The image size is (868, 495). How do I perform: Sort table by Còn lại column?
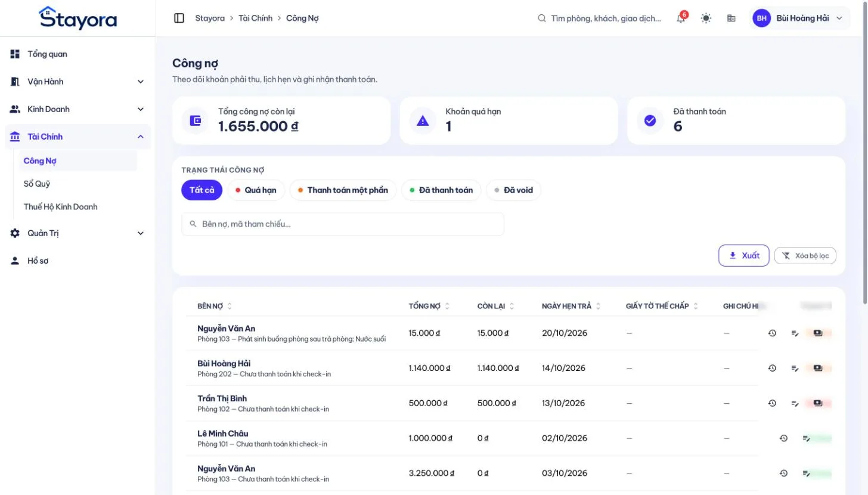coord(495,306)
